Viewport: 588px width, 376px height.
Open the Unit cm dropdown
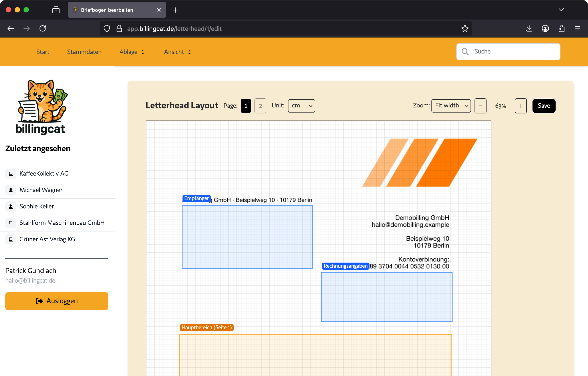tap(301, 106)
